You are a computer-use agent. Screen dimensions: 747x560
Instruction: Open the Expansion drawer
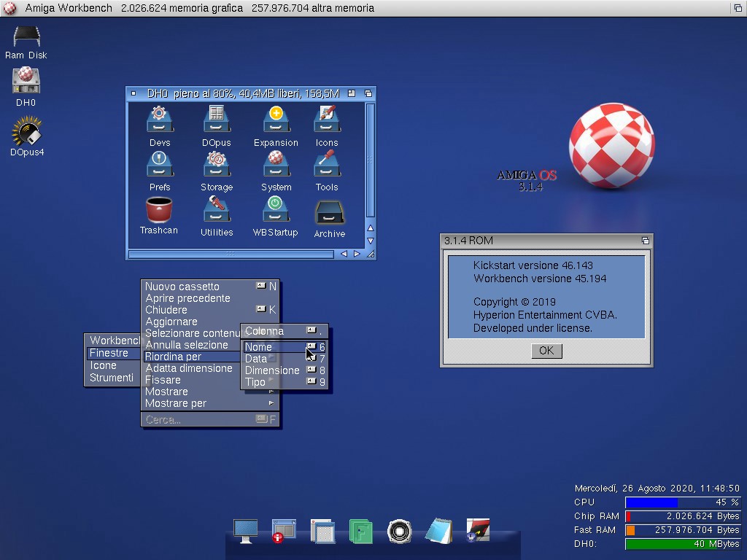pos(276,121)
